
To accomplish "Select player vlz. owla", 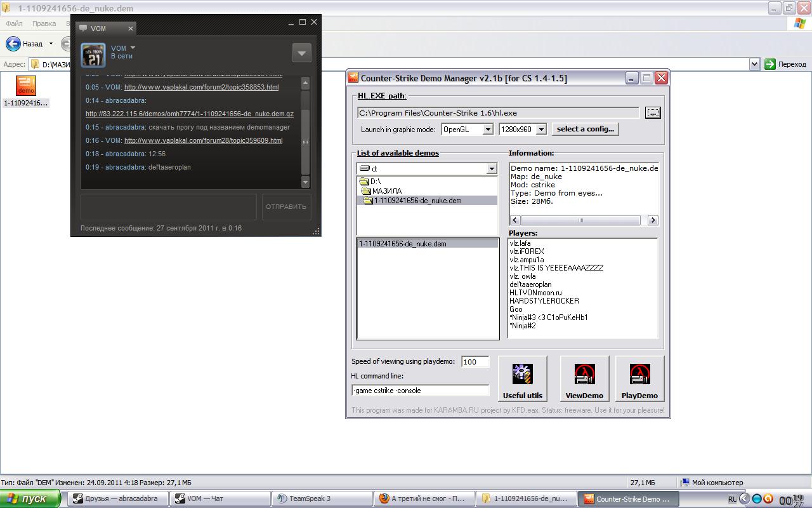I will [523, 276].
